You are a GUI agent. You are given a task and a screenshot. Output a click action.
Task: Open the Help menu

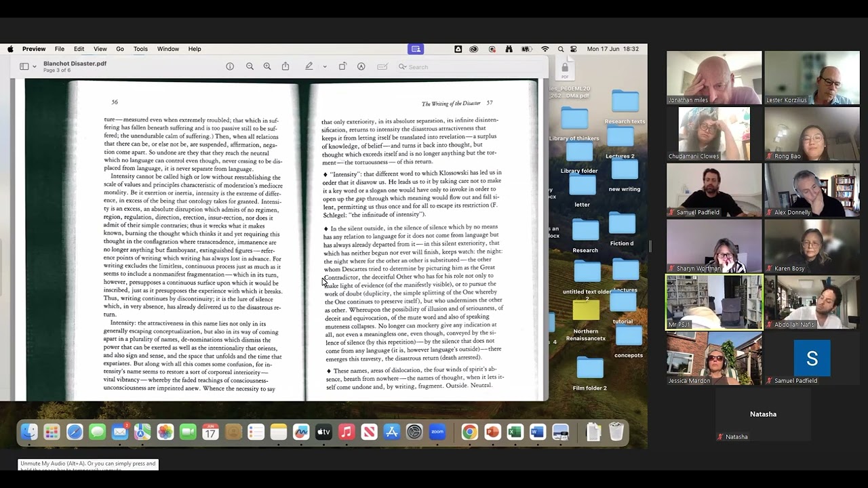click(x=195, y=49)
